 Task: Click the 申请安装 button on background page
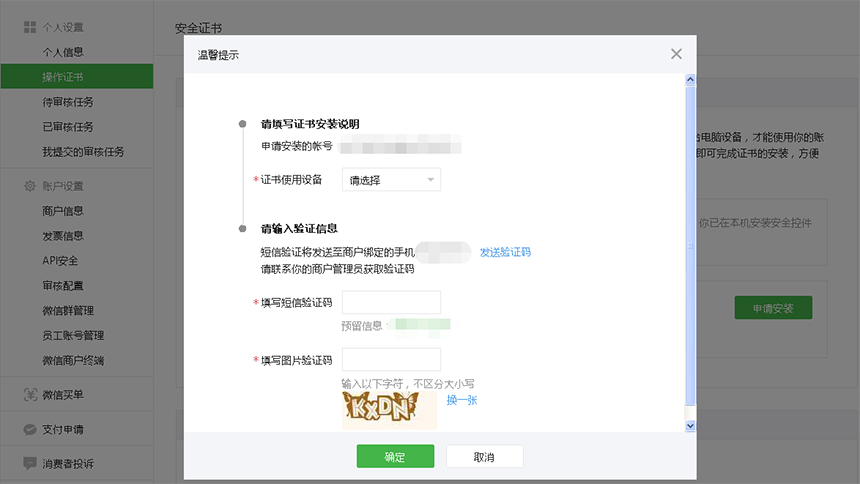[773, 308]
